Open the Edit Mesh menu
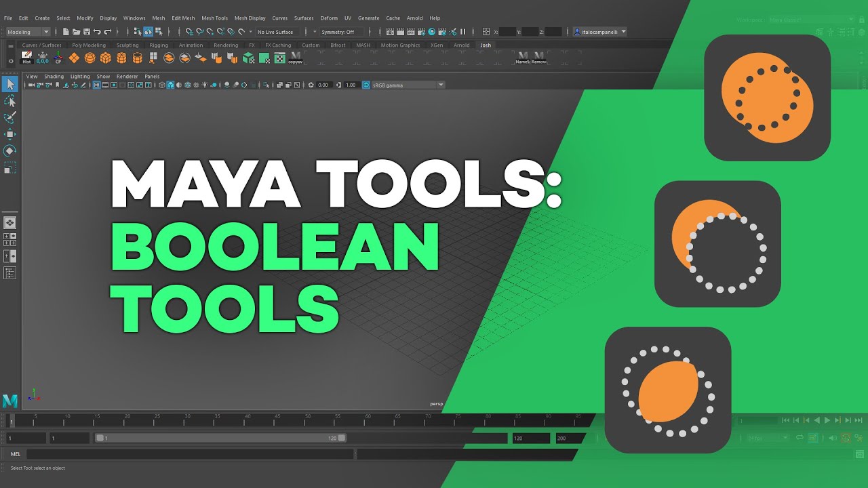868x488 pixels. [182, 18]
